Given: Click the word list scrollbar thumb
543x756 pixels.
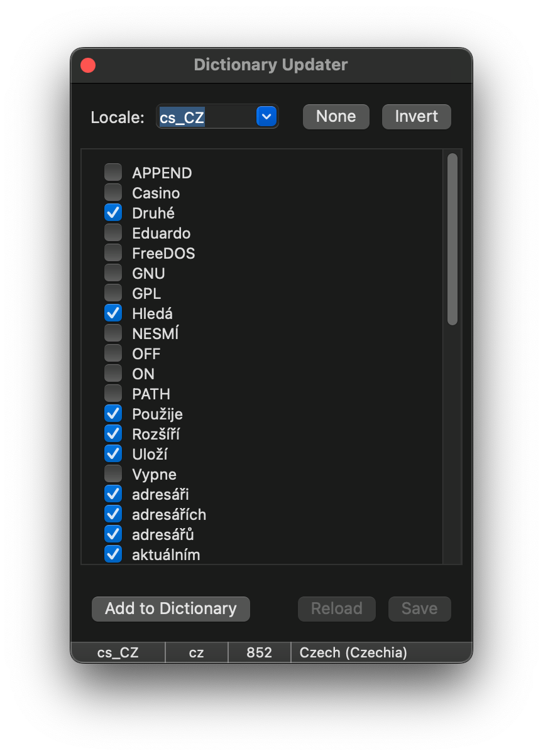Looking at the screenshot, I should coord(452,239).
